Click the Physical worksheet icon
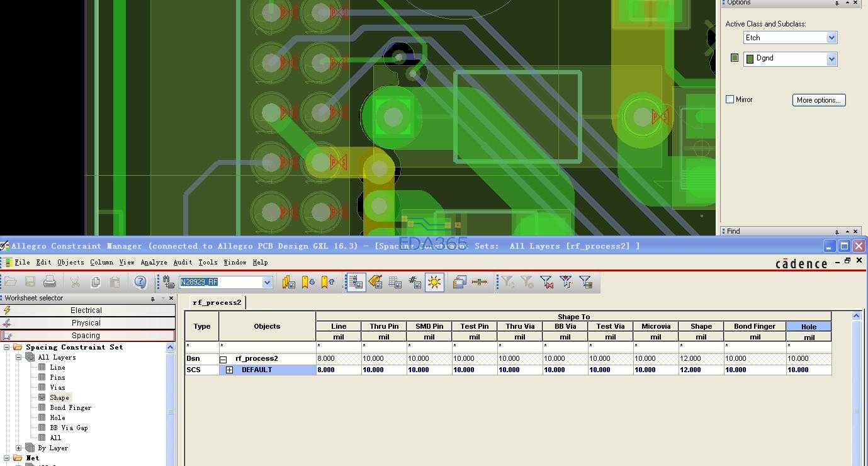 pos(7,323)
